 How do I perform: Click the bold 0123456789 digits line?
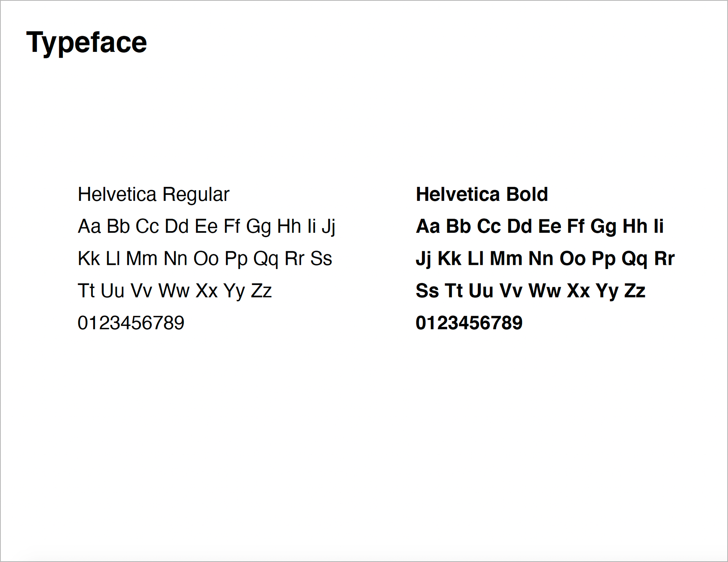pyautogui.click(x=469, y=323)
